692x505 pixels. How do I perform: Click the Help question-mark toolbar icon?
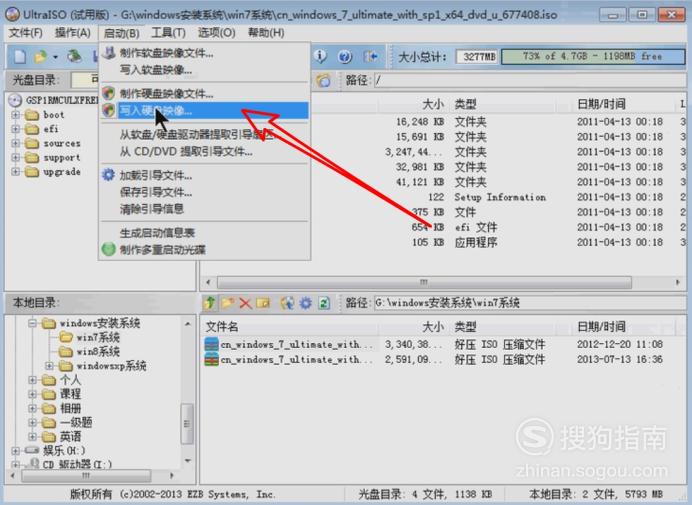coord(345,57)
